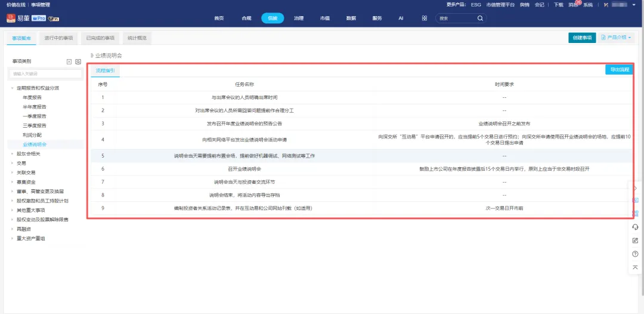Click the search icon beside 事项类别
Image resolution: width=644 pixels, height=314 pixels.
click(x=78, y=61)
